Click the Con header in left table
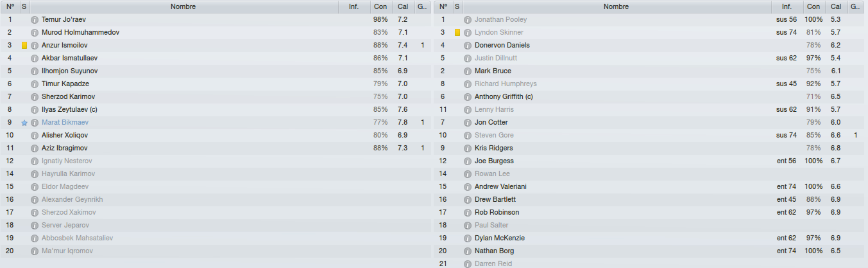Screen dimensions: 868x268 pos(380,6)
